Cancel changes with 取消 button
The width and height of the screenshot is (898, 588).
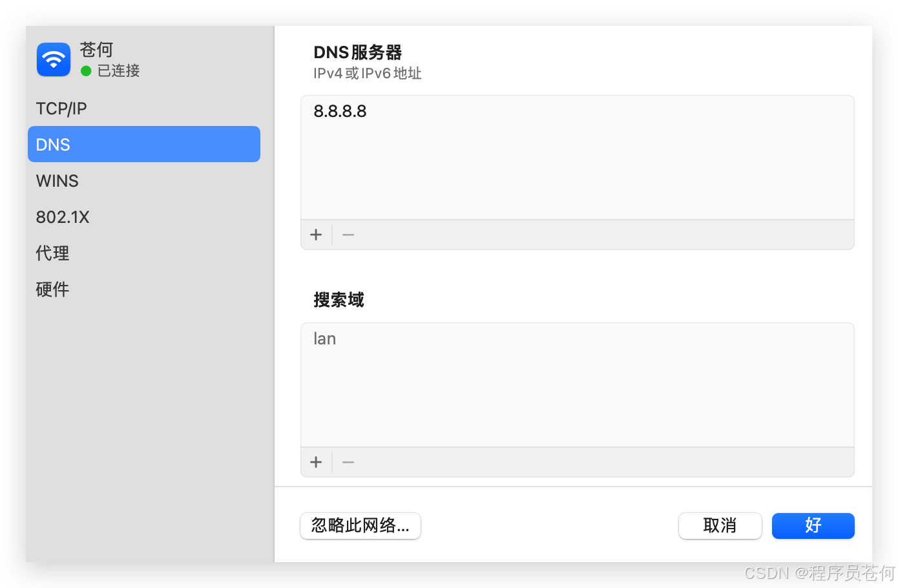point(720,526)
